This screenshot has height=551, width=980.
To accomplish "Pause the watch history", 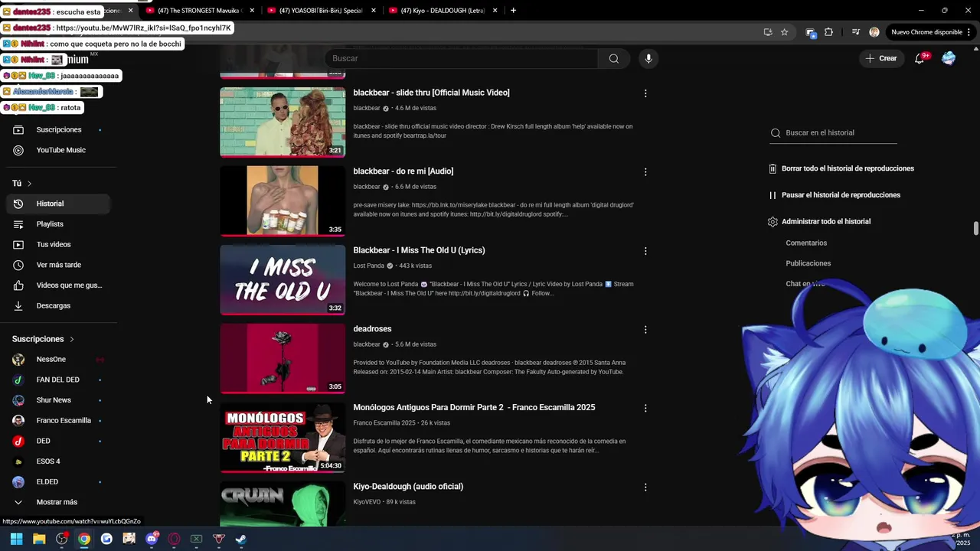I will click(x=835, y=195).
